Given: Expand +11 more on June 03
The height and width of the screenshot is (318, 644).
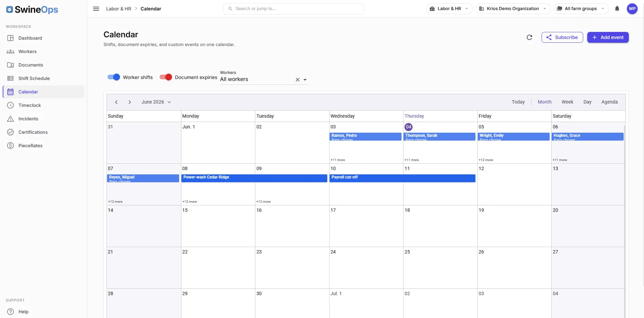Looking at the screenshot, I should (338, 160).
